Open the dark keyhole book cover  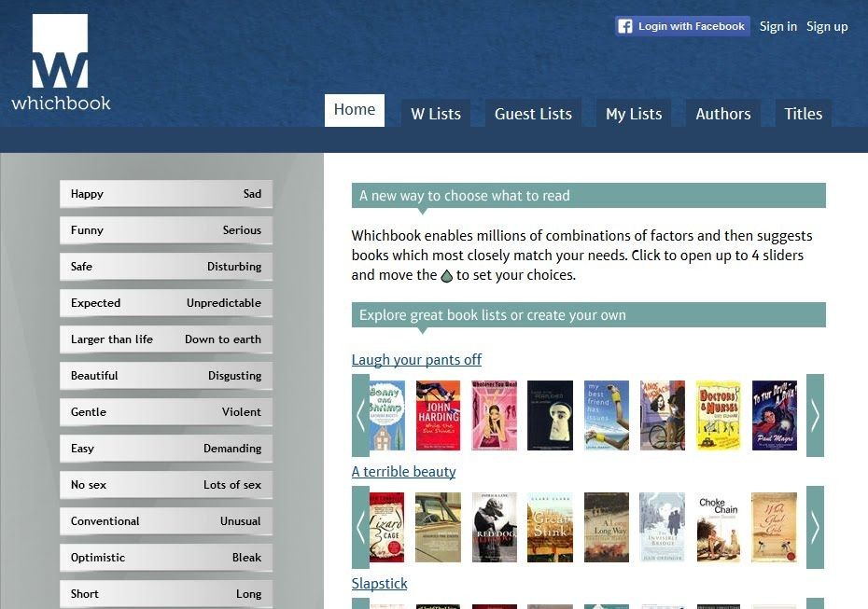(x=550, y=415)
